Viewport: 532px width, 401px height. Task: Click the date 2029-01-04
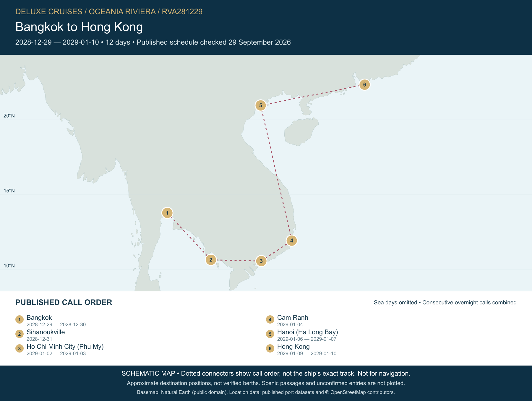290,324
